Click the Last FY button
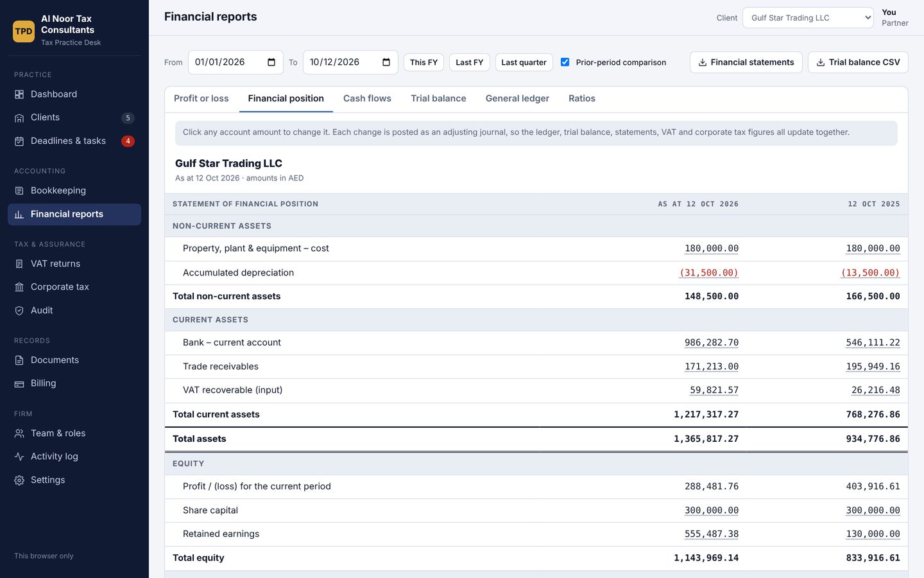This screenshot has height=578, width=924. point(470,62)
